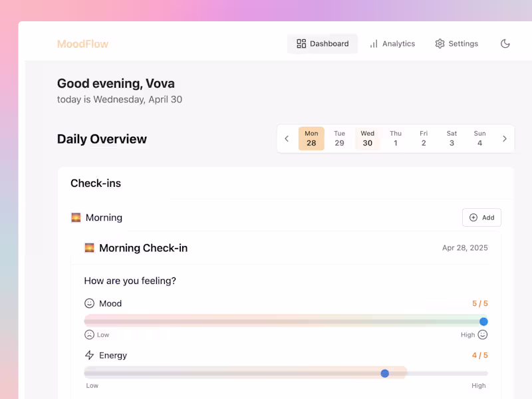Click the MoodFlow logo
Screen dimensions: 532x399
pos(82,44)
